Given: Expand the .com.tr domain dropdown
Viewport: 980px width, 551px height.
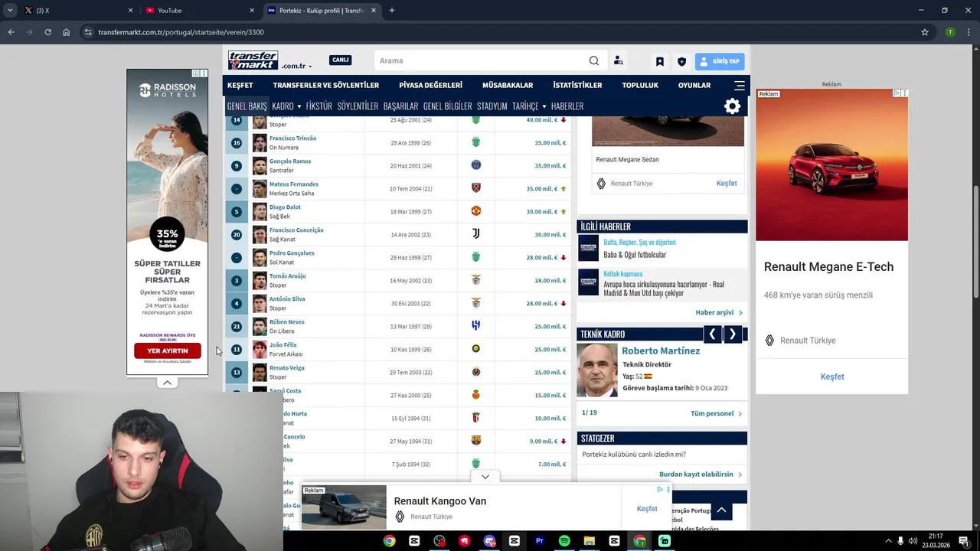Looking at the screenshot, I should tap(310, 67).
